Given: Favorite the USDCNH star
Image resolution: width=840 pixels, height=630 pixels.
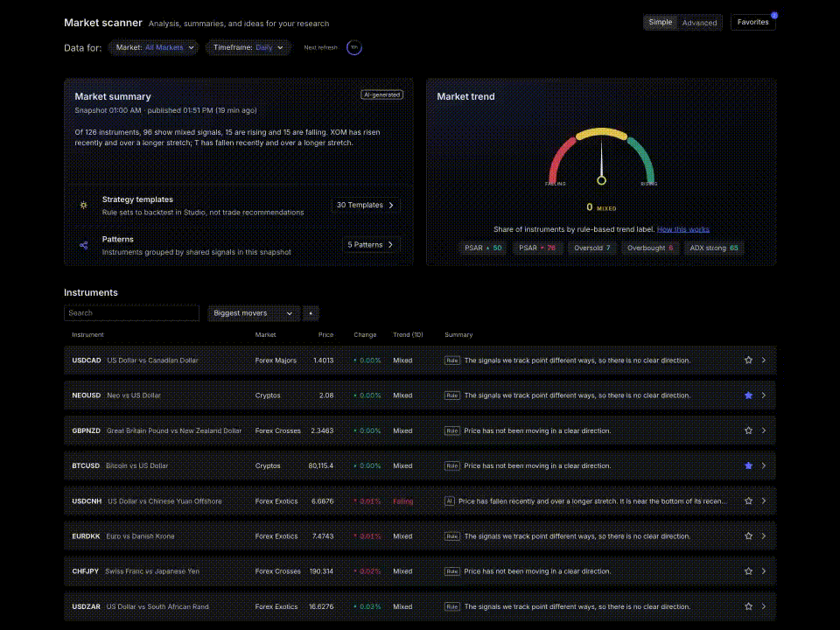Looking at the screenshot, I should (748, 500).
